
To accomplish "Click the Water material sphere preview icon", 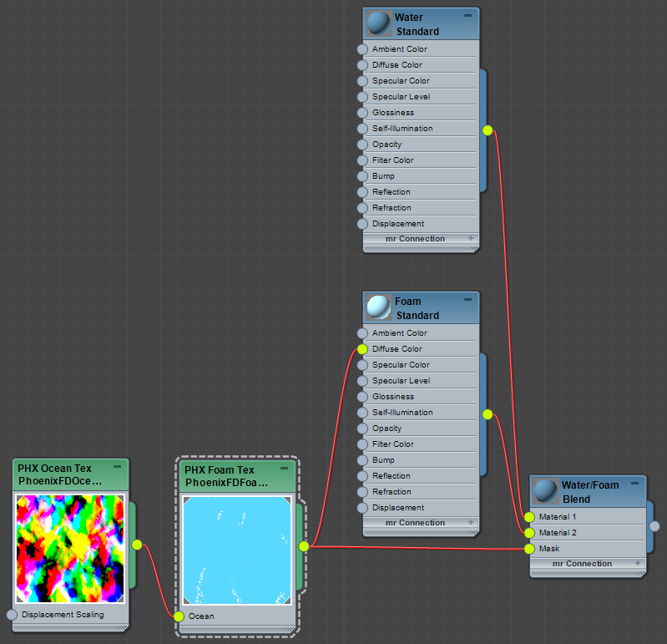I will click(378, 24).
